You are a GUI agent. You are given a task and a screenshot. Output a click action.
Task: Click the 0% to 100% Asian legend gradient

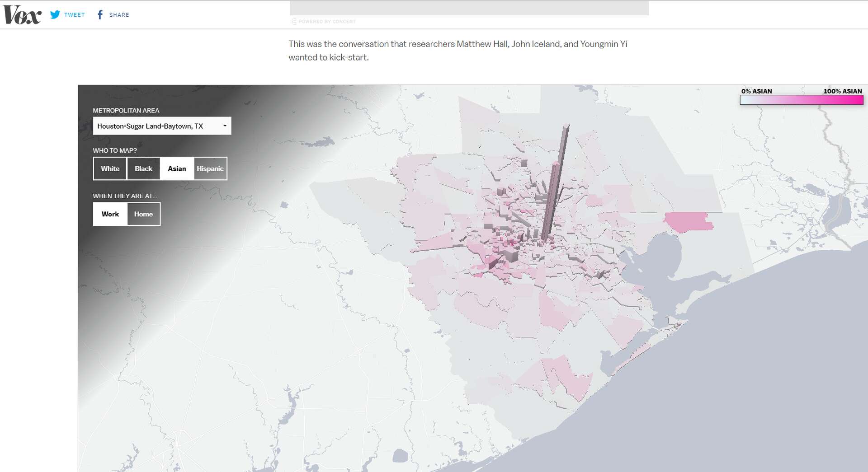(801, 100)
